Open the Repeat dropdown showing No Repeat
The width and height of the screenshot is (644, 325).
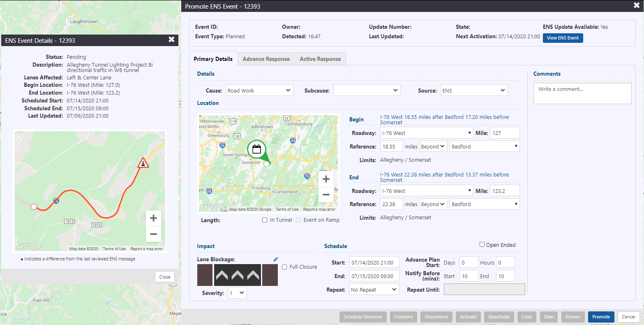coord(374,290)
